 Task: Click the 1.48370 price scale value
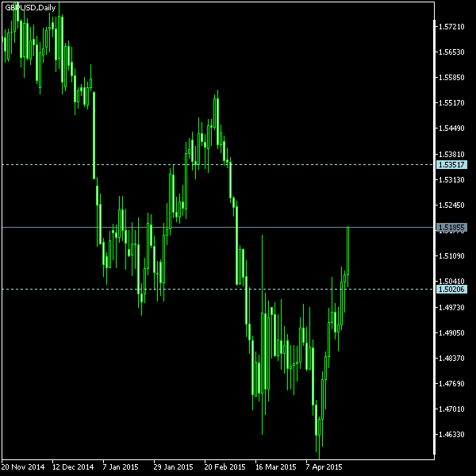point(451,359)
